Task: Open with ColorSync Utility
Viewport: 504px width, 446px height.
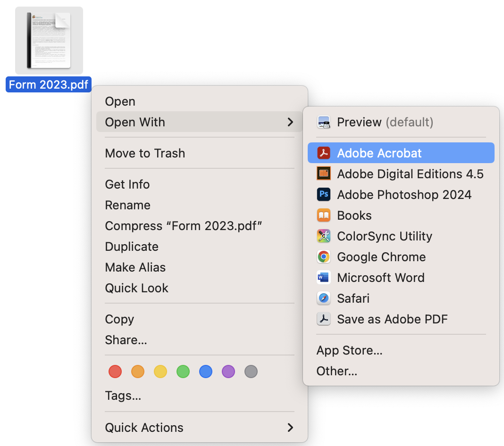Action: coord(401,236)
